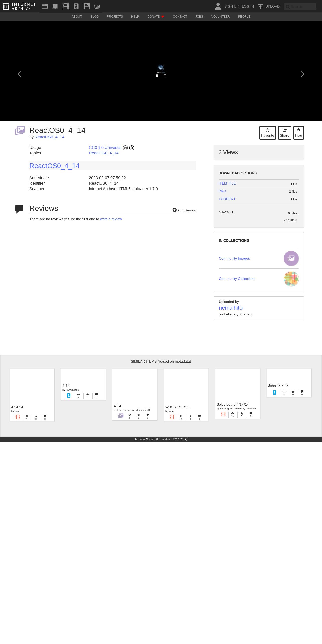
Task: Open PNG download option
Action: pos(222,191)
